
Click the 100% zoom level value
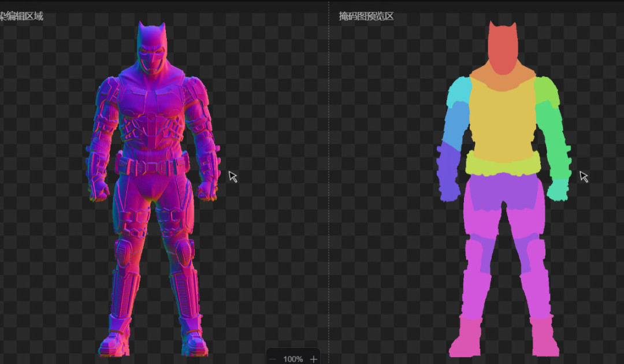click(293, 359)
